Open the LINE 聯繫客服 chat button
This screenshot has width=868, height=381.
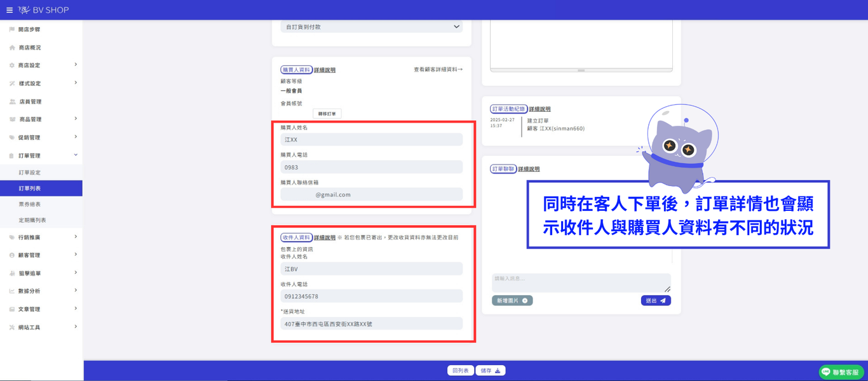coord(841,372)
